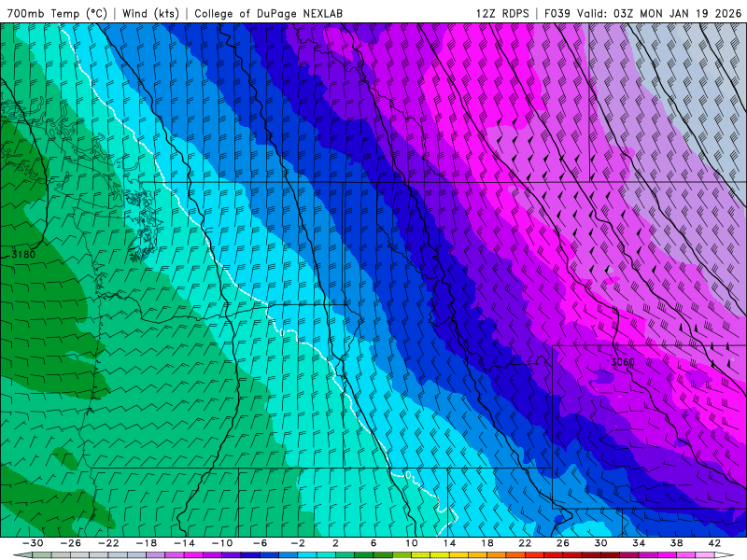The image size is (747, 560).
Task: Click the '26' colorbar tick label
Action: (x=563, y=543)
